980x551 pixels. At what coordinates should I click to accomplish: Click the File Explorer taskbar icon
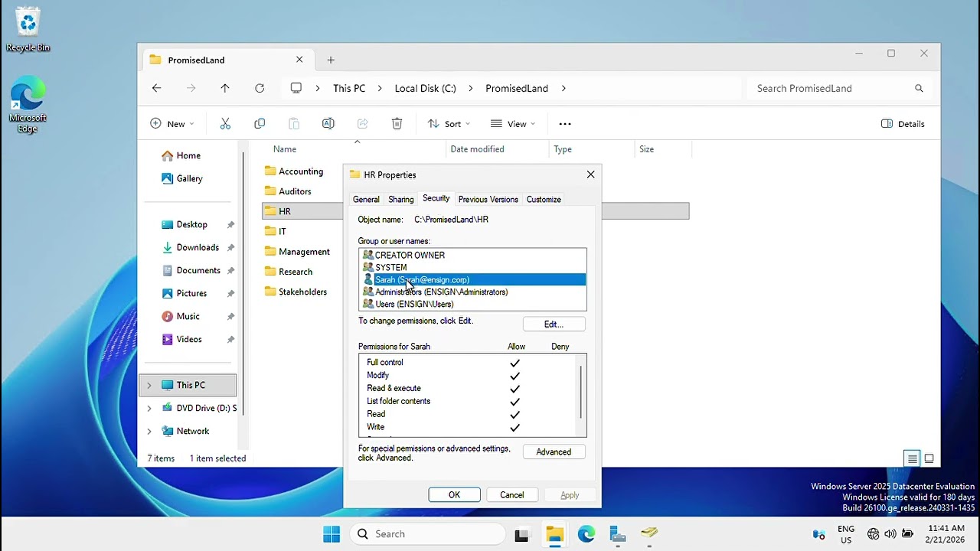[x=554, y=534]
